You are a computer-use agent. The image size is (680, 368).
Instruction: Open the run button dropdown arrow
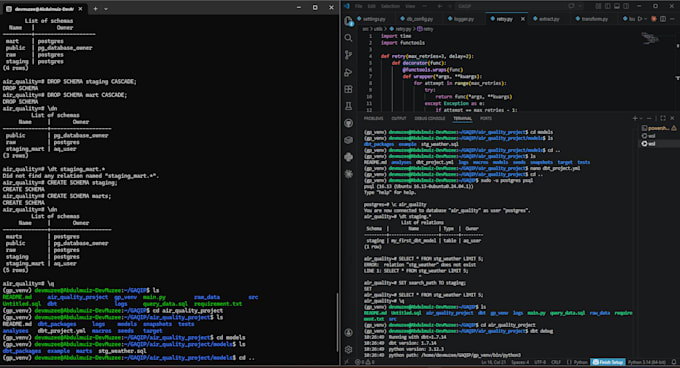pos(646,19)
